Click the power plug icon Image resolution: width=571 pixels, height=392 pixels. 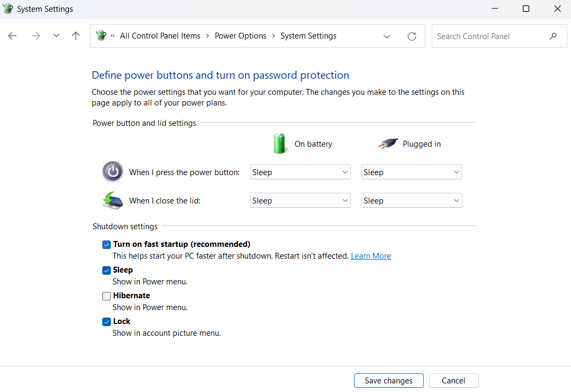(388, 144)
